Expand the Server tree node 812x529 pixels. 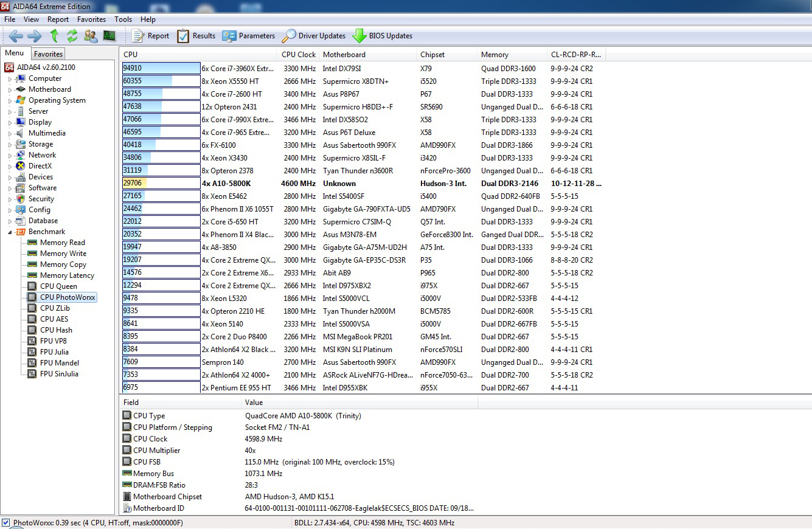tap(10, 111)
